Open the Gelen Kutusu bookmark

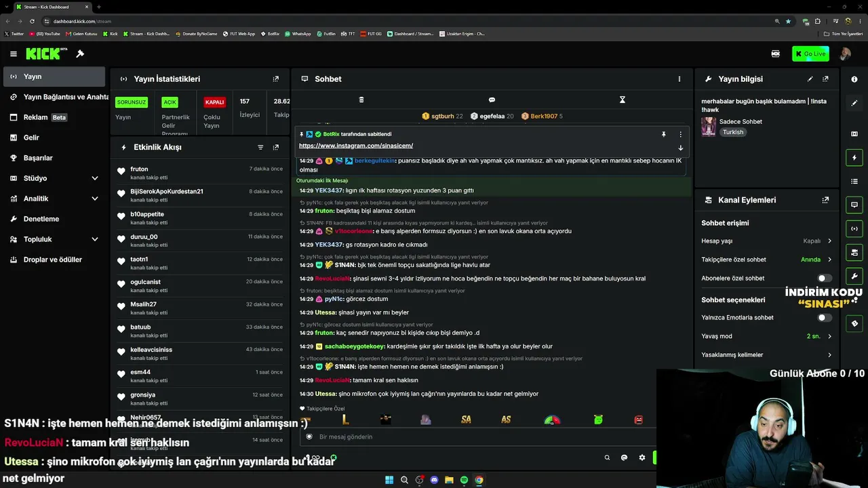pos(81,33)
